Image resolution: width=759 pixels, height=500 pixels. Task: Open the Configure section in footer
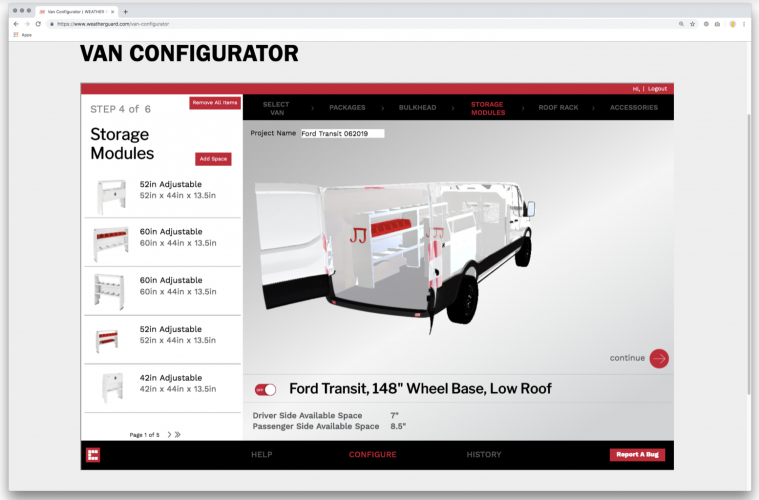(x=373, y=455)
